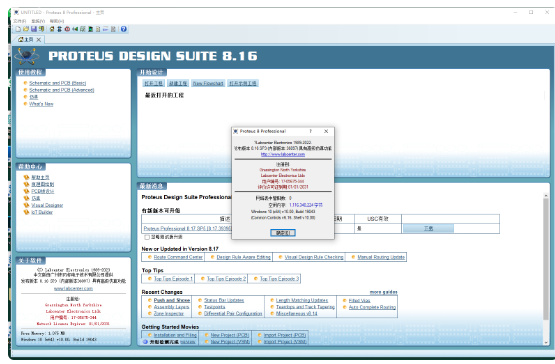Open the Route Command Center link
The height and width of the screenshot is (364, 555).
pos(178,257)
